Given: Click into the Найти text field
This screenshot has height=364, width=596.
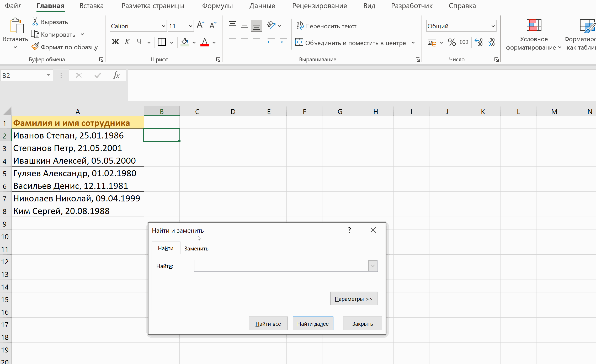Looking at the screenshot, I should [x=281, y=266].
